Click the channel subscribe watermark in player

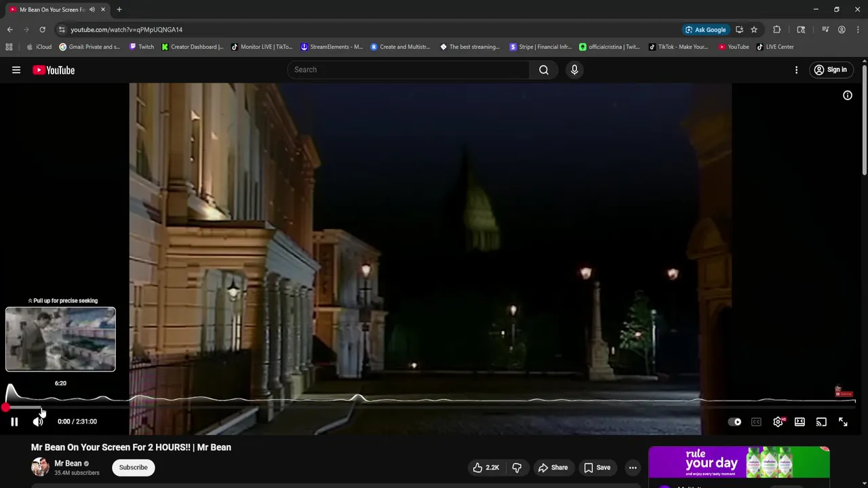(x=844, y=392)
